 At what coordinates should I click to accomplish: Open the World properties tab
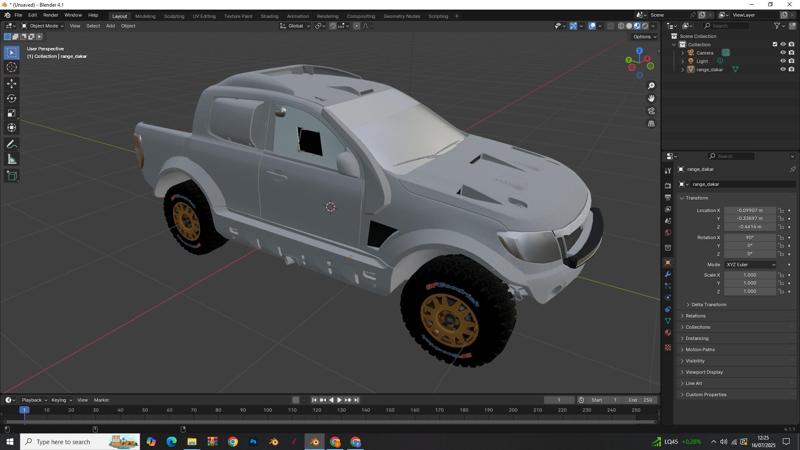tap(668, 233)
